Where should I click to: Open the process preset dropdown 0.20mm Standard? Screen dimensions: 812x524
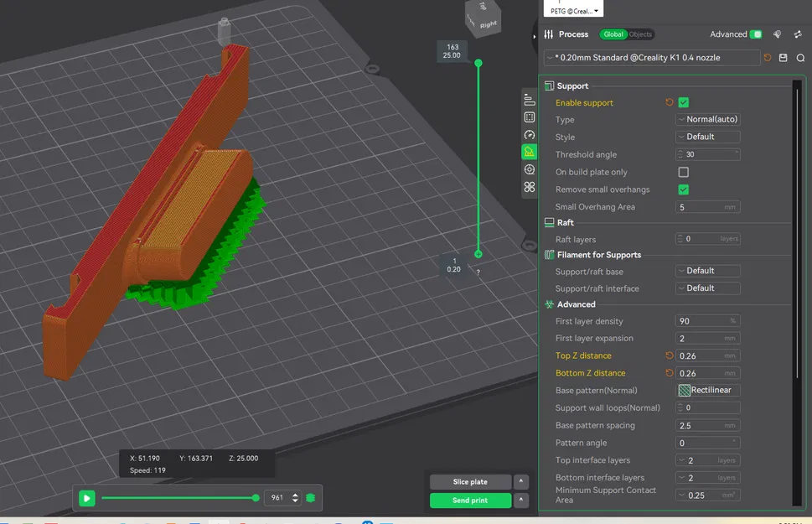coord(652,58)
